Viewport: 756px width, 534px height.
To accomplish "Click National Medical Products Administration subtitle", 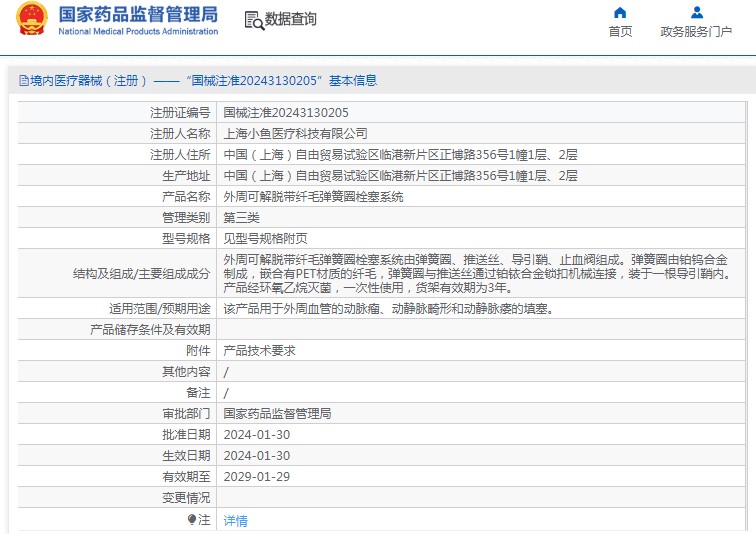I will tap(138, 31).
